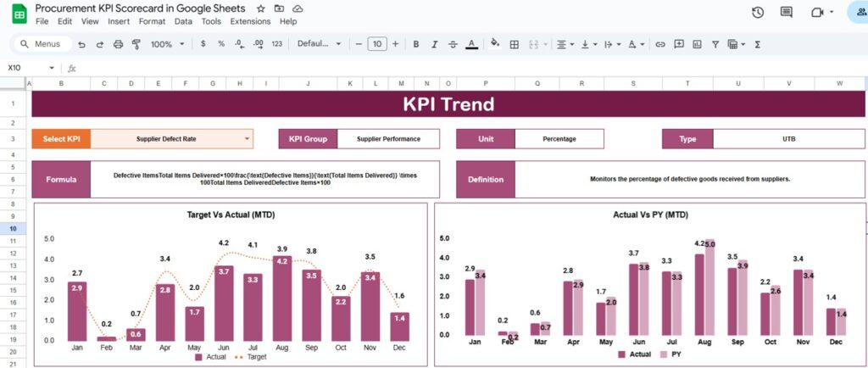Open the Functions sigma menu

point(758,44)
